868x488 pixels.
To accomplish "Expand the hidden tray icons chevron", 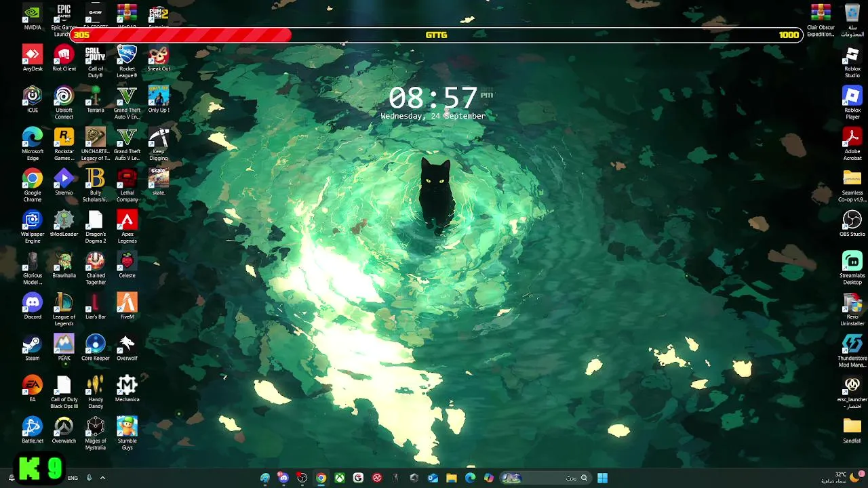I will [102, 478].
